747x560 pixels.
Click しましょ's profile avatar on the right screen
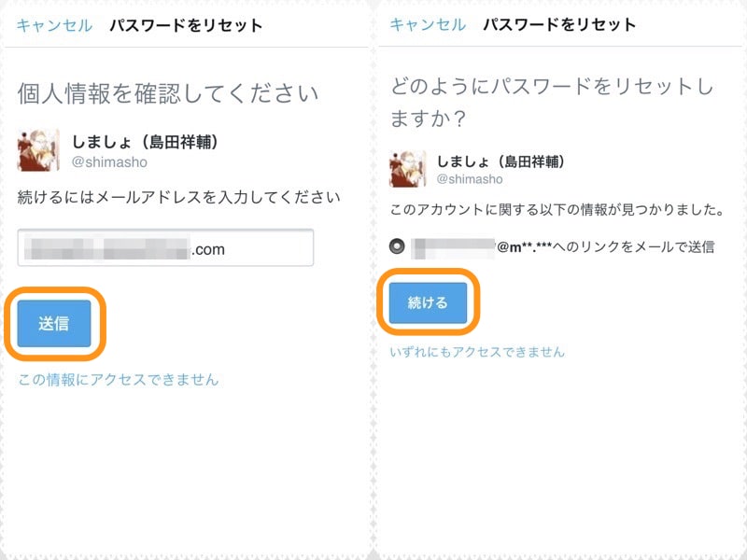coord(405,168)
